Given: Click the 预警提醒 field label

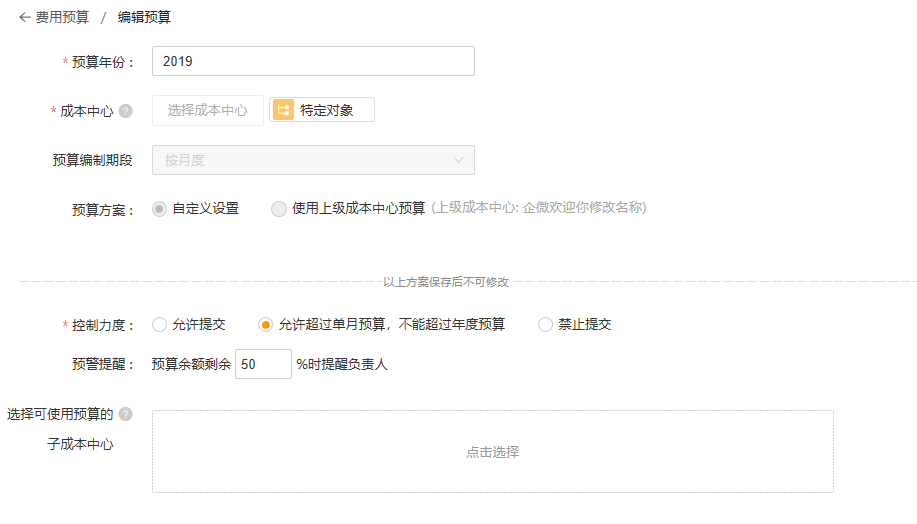Looking at the screenshot, I should tap(103, 364).
